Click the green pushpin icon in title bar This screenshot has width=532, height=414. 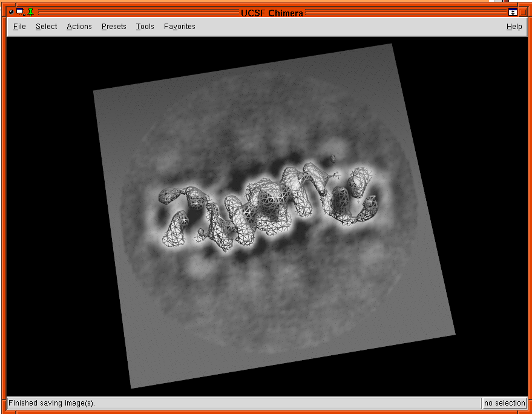pos(30,12)
